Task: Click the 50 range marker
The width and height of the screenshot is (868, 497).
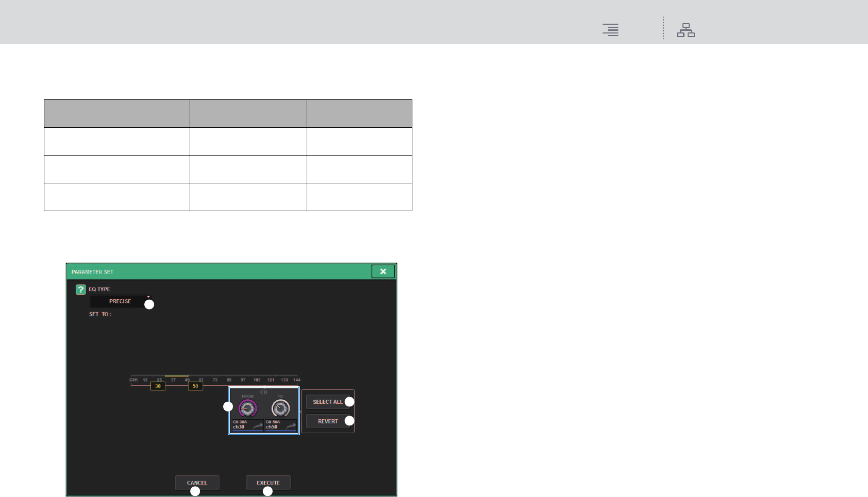Action: (195, 386)
